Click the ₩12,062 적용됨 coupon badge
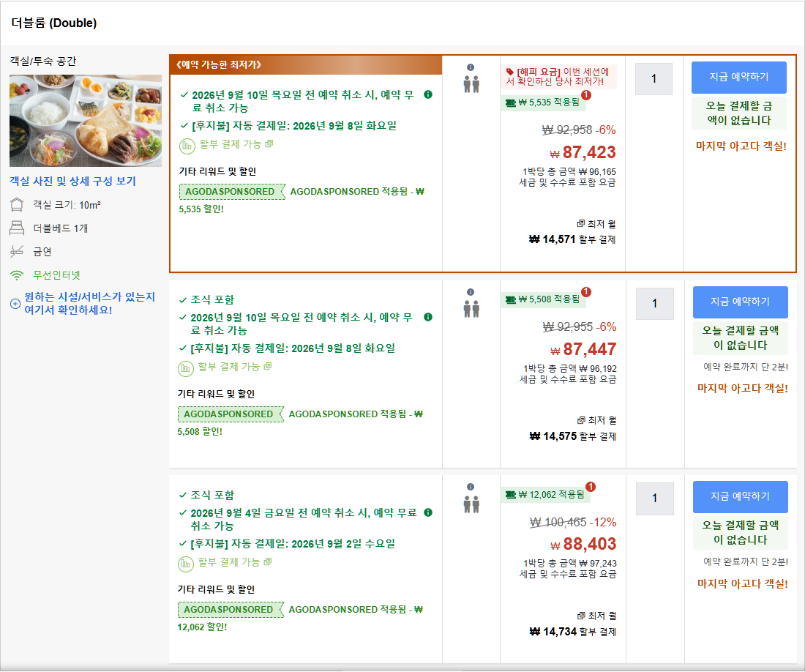 (x=545, y=494)
